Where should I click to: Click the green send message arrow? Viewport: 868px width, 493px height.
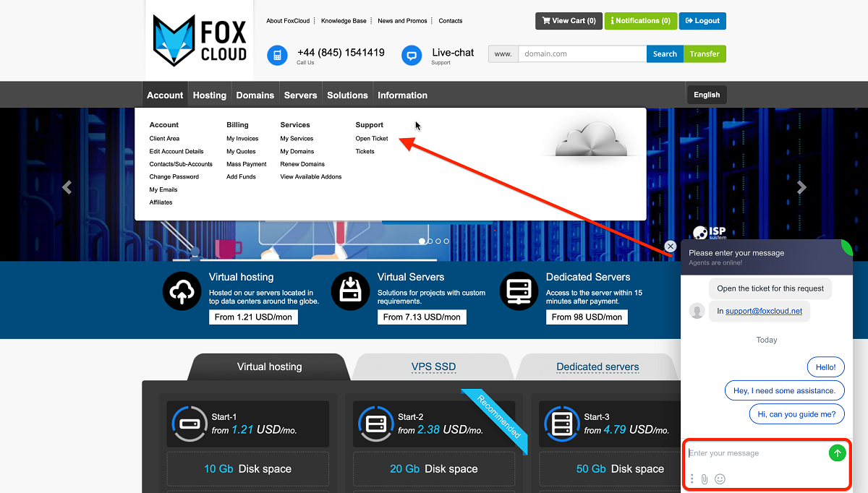[x=837, y=453]
